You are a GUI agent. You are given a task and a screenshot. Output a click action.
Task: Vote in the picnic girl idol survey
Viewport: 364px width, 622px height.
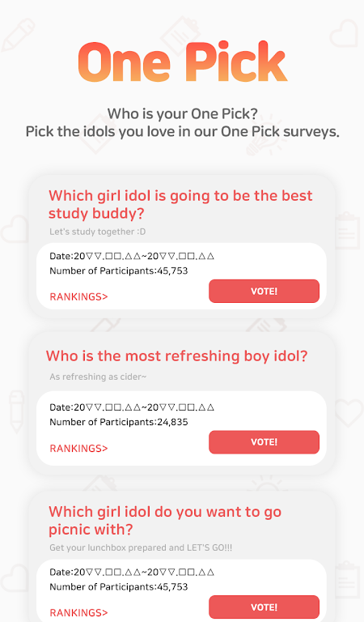[x=264, y=607]
